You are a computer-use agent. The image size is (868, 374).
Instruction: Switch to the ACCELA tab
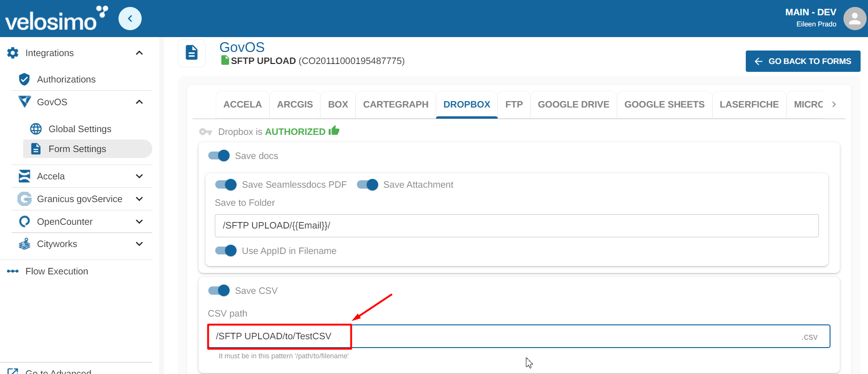243,105
